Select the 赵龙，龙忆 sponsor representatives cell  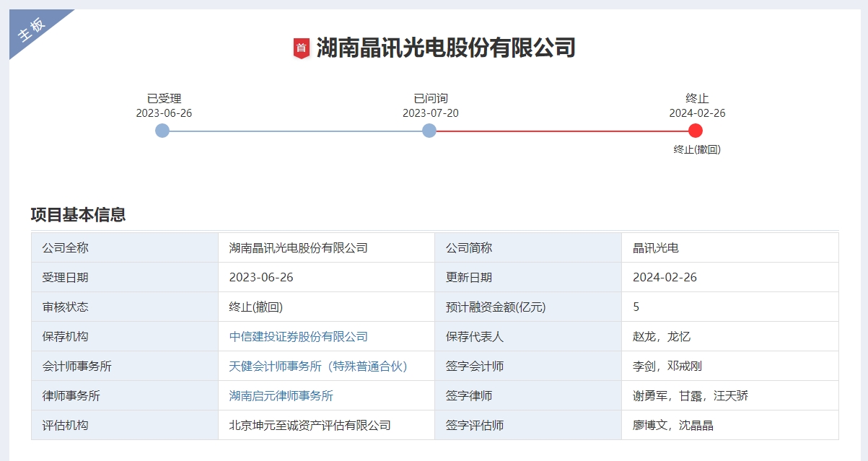662,337
